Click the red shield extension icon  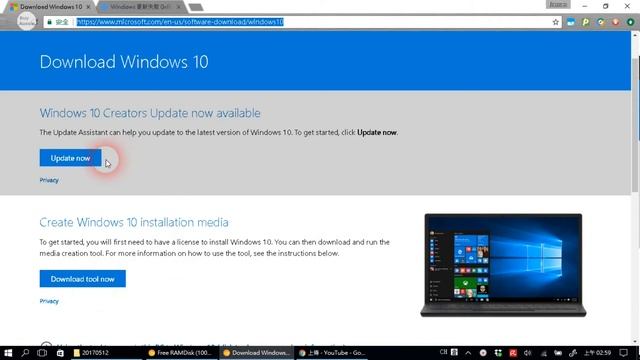point(616,22)
